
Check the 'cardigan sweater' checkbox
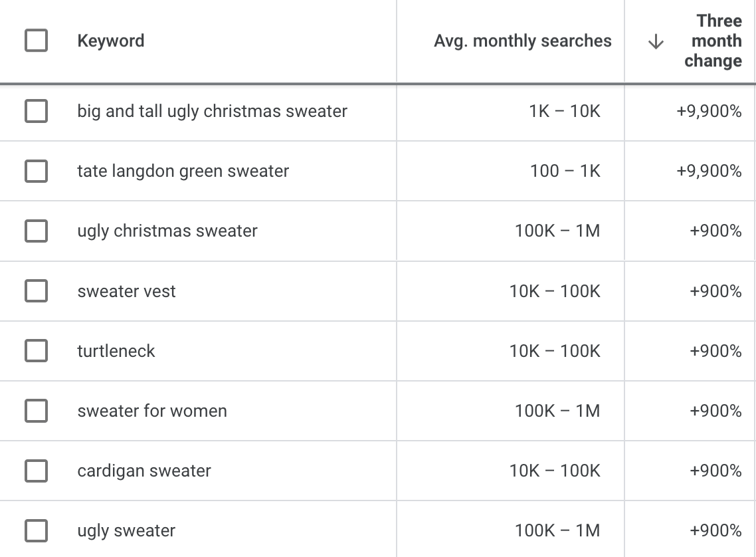(35, 470)
